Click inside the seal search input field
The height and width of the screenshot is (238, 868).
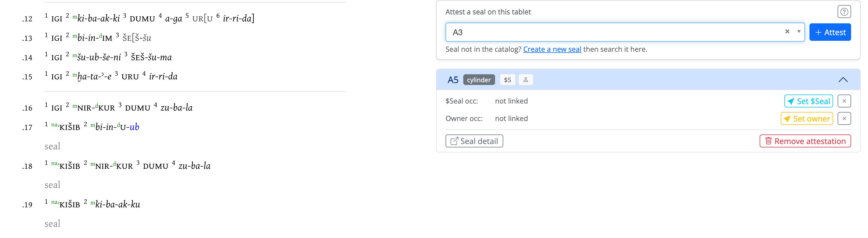pos(613,32)
